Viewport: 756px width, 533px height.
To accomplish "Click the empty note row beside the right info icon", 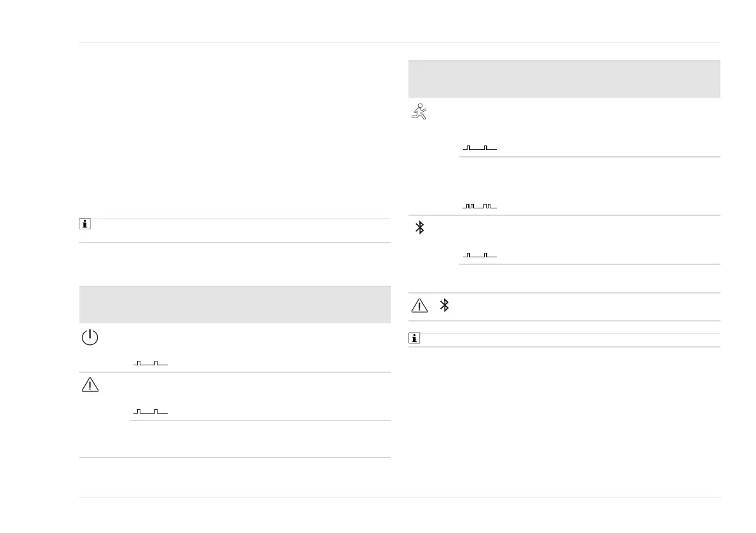I will (569, 339).
